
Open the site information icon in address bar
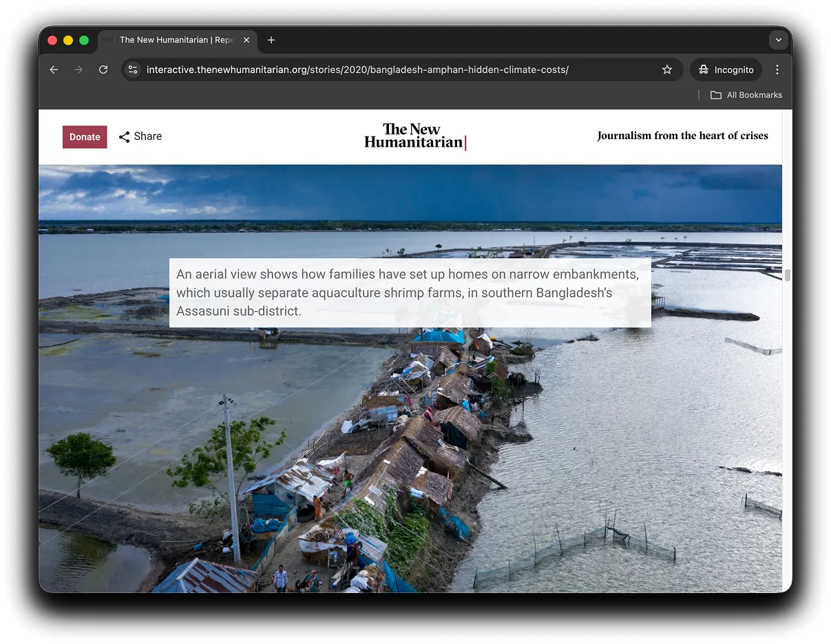(134, 70)
